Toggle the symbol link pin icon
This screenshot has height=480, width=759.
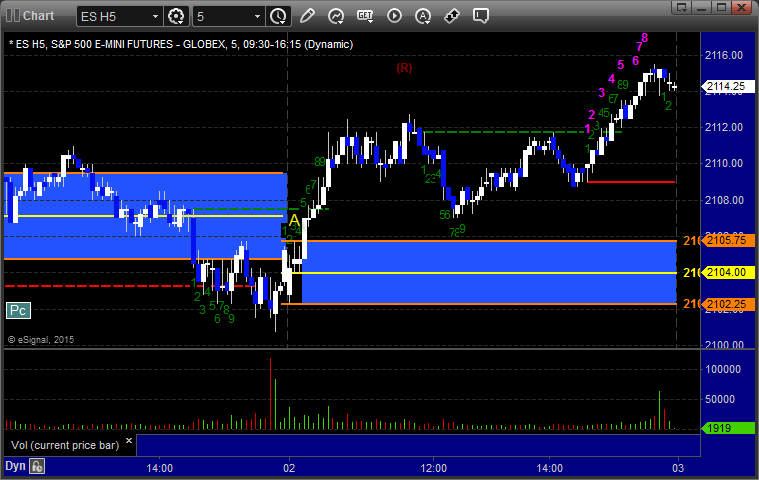(452, 16)
